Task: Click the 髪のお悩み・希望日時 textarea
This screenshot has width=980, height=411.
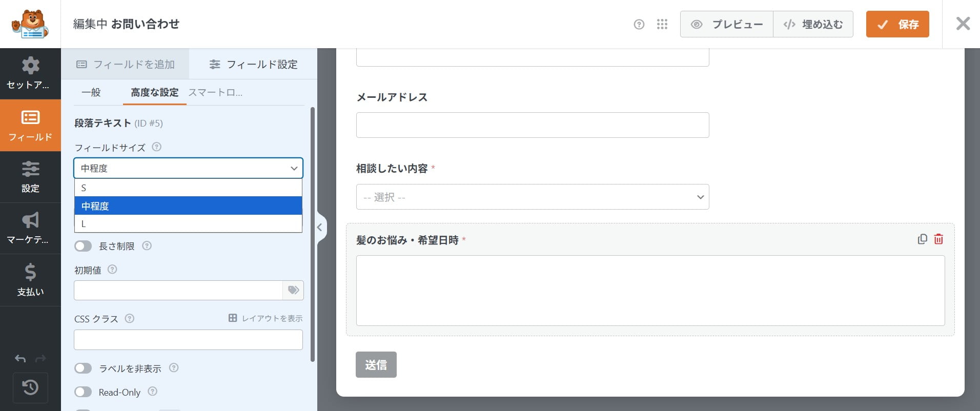Action: point(650,291)
